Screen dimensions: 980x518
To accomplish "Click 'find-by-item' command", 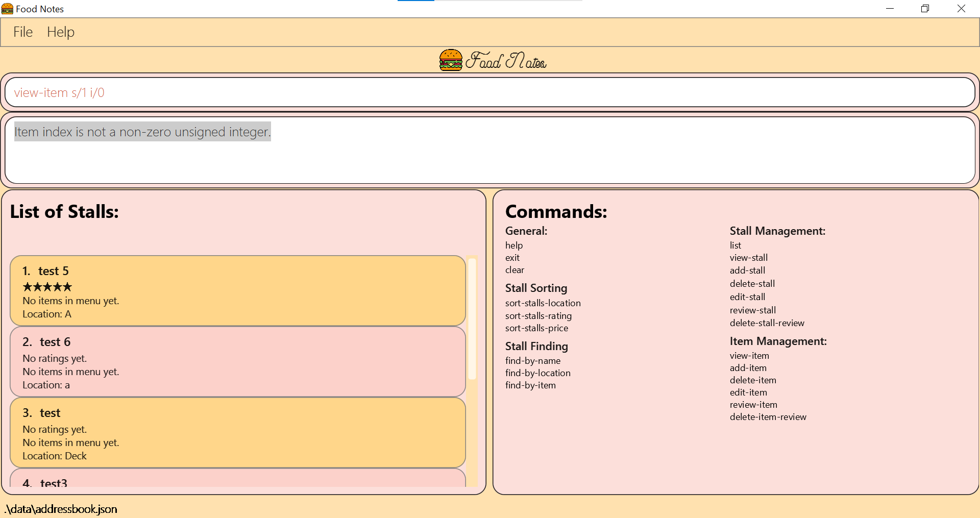I will tap(530, 385).
